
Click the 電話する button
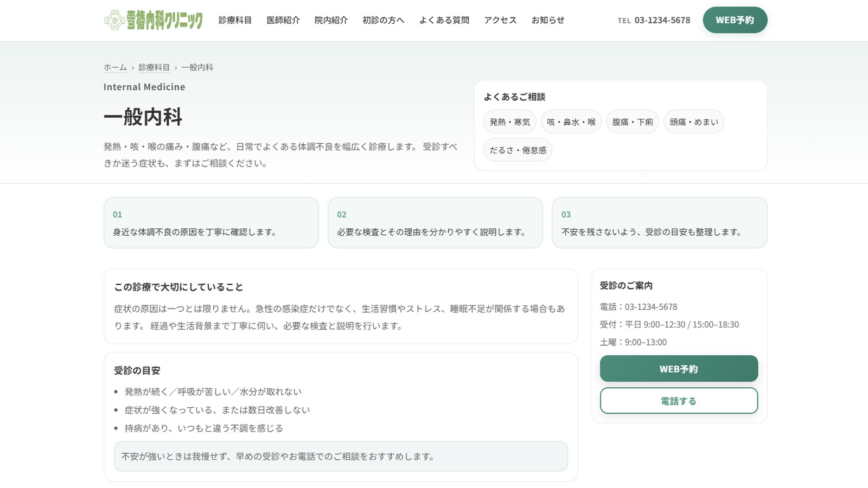pos(679,401)
